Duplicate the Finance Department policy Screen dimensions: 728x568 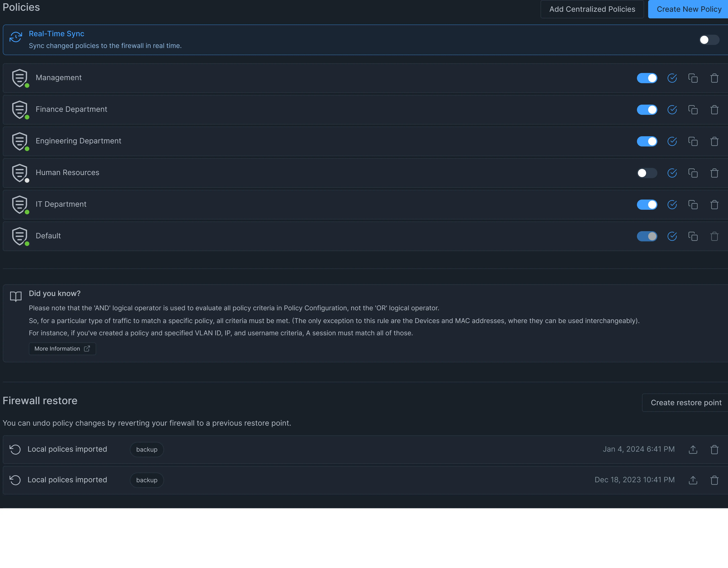[693, 110]
